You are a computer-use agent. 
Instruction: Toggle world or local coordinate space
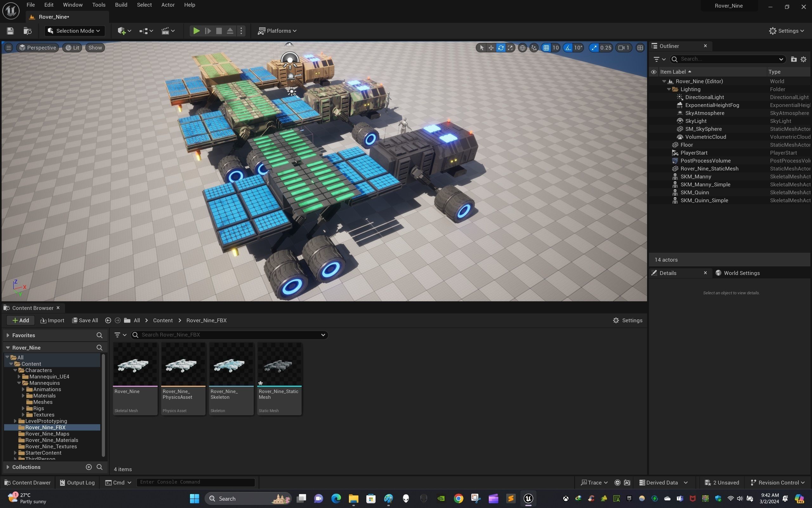click(522, 48)
